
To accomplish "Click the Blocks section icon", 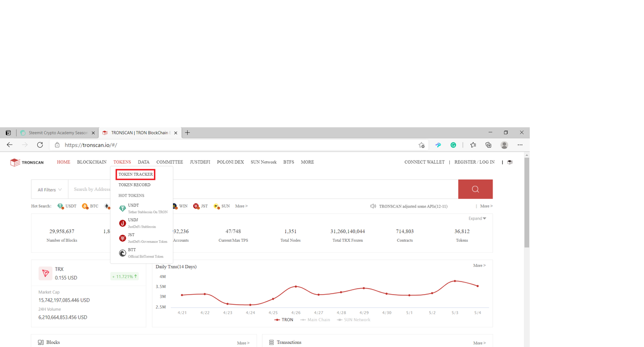I will click(x=41, y=342).
